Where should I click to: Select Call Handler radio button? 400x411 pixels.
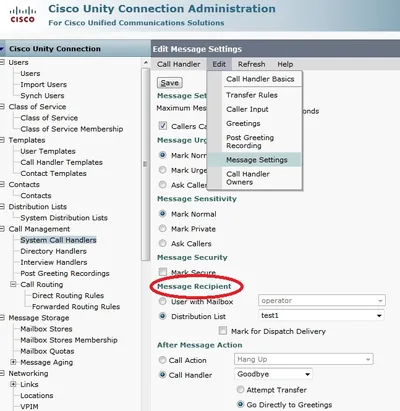[162, 375]
